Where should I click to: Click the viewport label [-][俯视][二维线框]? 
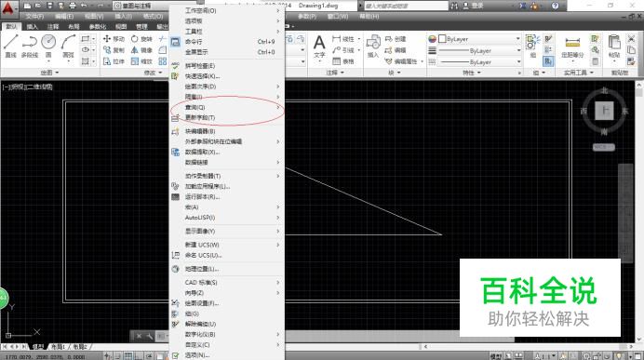point(28,87)
